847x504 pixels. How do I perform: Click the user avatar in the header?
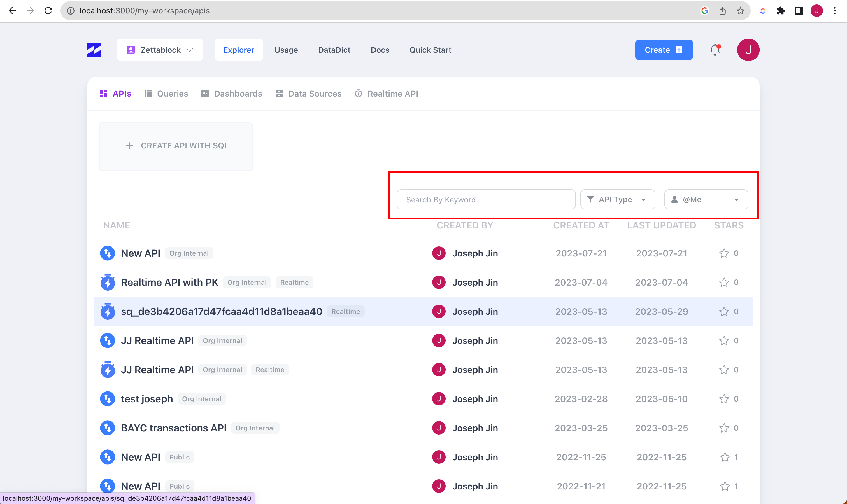748,50
